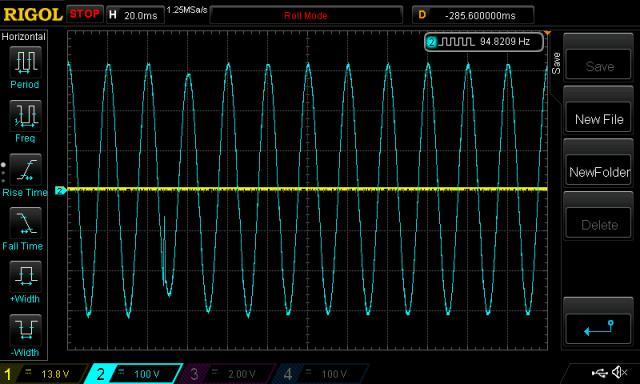
Task: Click the New File button
Action: pyautogui.click(x=598, y=119)
